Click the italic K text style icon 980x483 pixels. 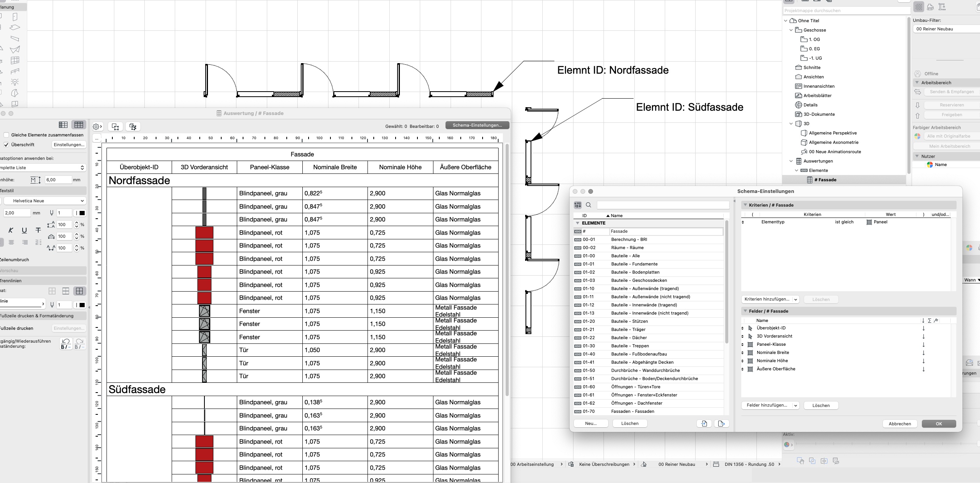tap(11, 230)
